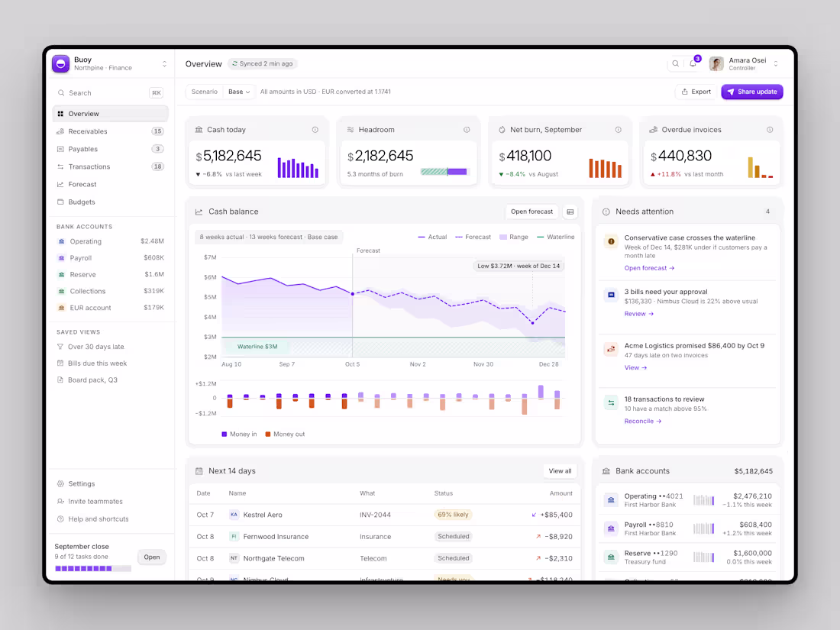Expand the Amara Osei account menu chevron
840x630 pixels.
[776, 63]
